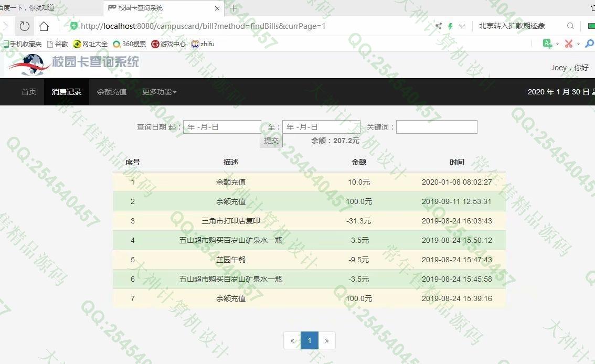The width and height of the screenshot is (595, 364).
Task: Click the 提交 submit button
Action: click(271, 141)
